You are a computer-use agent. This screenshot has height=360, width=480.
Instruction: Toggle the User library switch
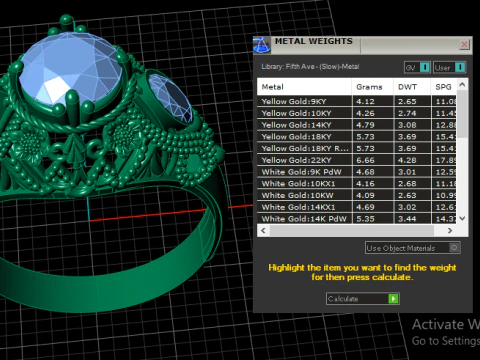449,68
